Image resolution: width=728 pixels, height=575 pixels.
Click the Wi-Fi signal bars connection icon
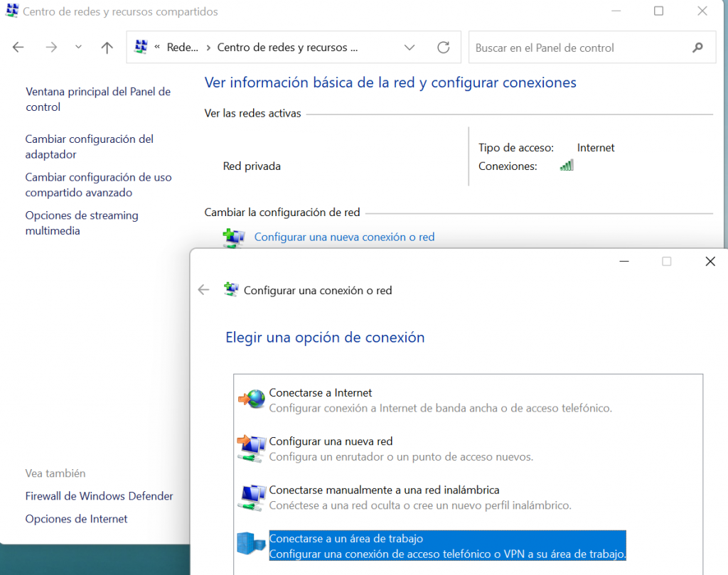[x=567, y=166]
